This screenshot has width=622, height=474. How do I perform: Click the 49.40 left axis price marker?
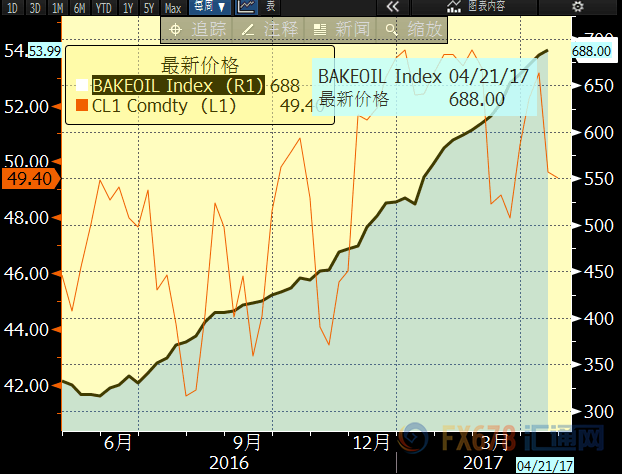tap(29, 179)
